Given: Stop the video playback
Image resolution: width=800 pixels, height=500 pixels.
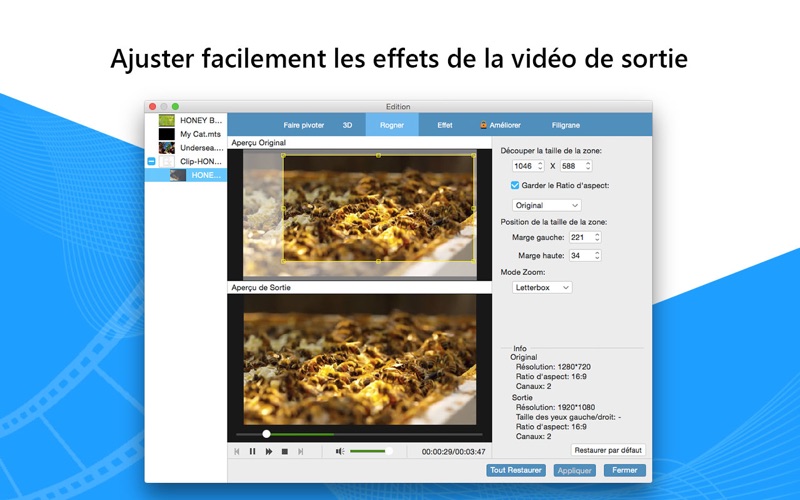Looking at the screenshot, I should (x=285, y=452).
